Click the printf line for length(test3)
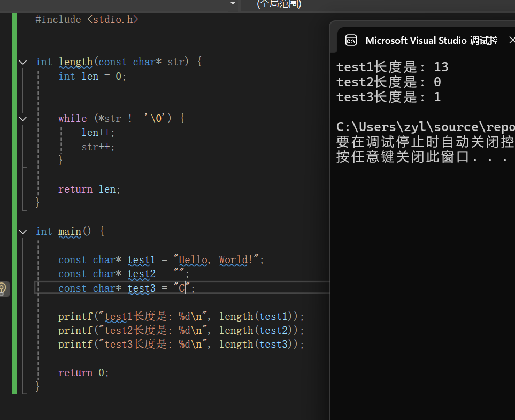 (181, 344)
